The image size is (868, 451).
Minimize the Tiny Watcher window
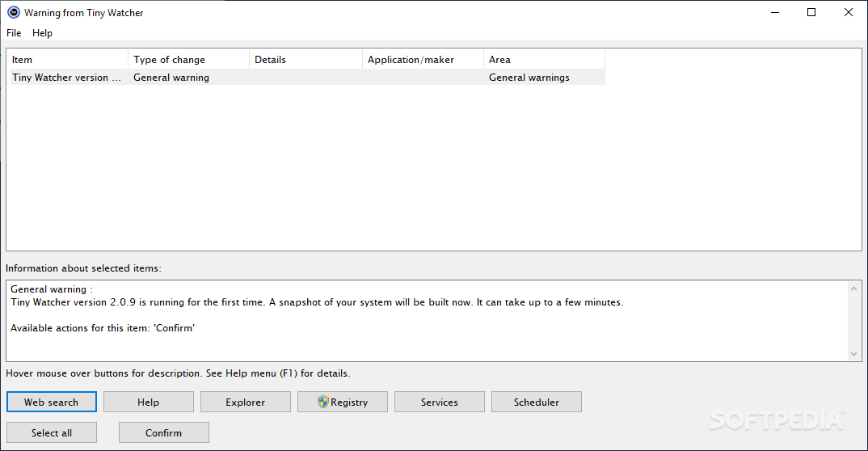pos(775,12)
